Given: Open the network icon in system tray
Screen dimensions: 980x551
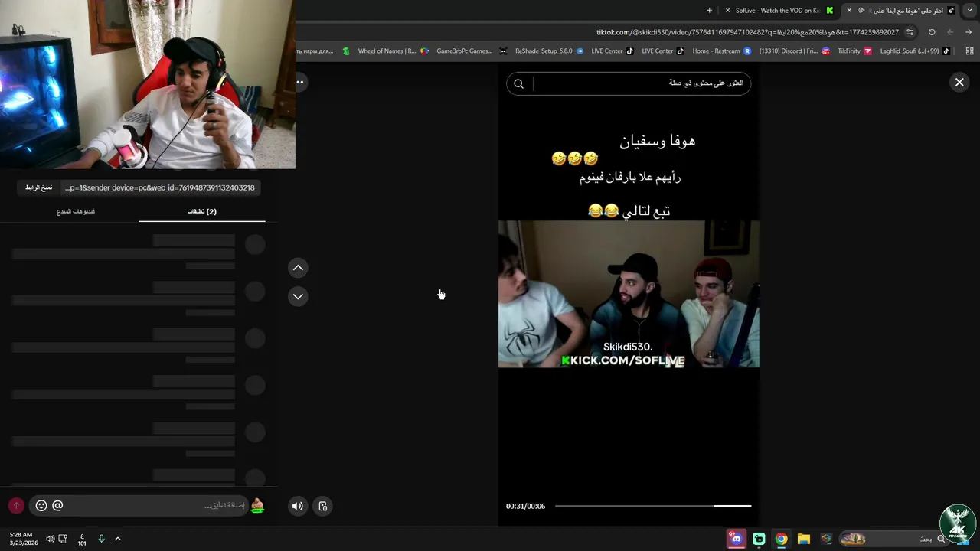Looking at the screenshot, I should (63, 539).
